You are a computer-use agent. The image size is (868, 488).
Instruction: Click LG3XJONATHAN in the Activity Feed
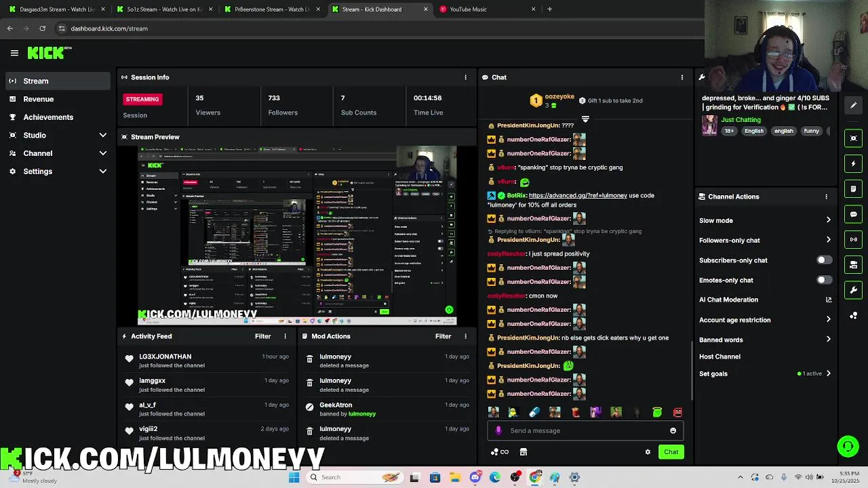(x=165, y=357)
